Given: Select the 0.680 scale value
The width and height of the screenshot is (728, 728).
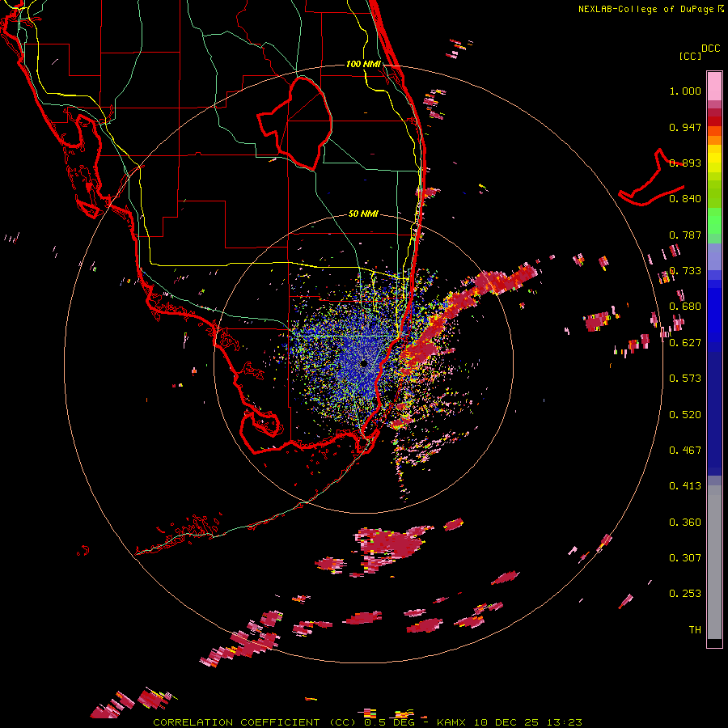Looking at the screenshot, I should coord(685,307).
